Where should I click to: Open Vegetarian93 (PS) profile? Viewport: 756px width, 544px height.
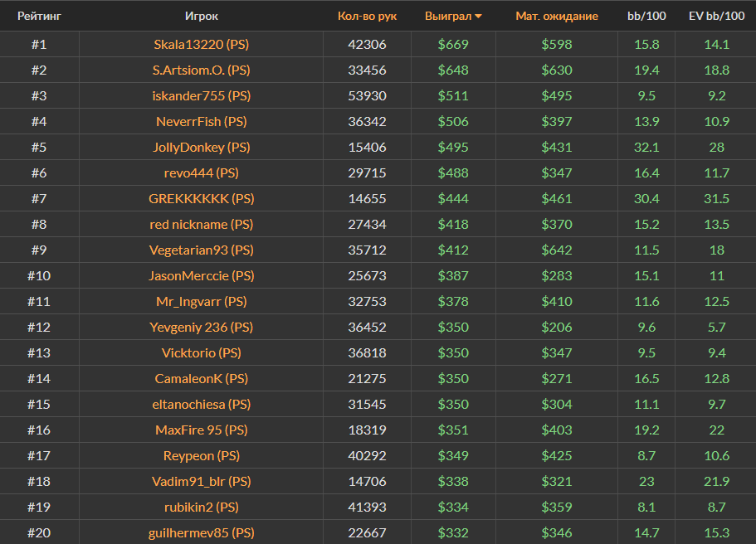(202, 250)
